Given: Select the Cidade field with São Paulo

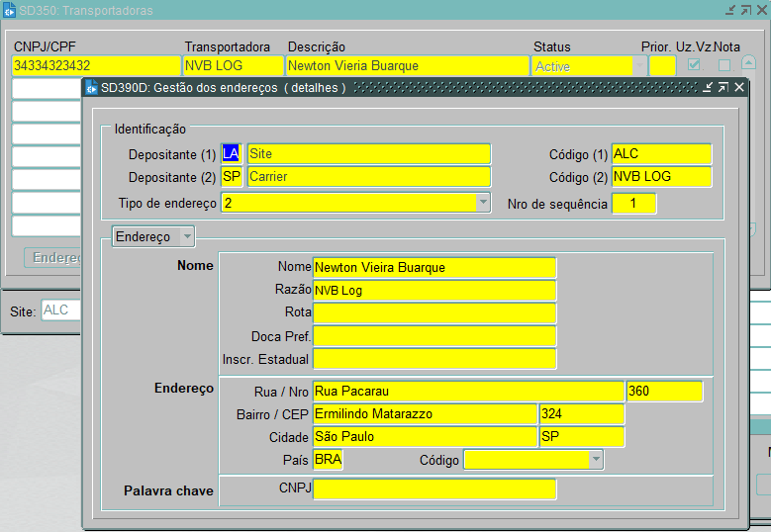Looking at the screenshot, I should point(425,436).
